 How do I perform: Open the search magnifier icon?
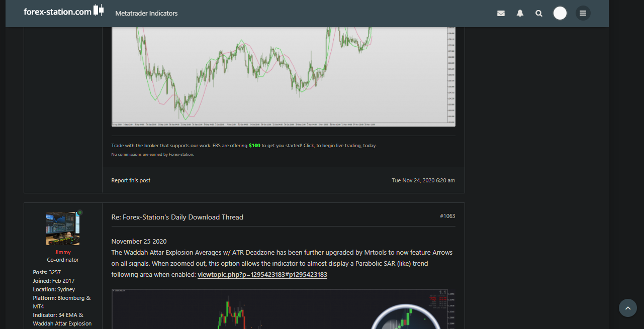pos(539,14)
